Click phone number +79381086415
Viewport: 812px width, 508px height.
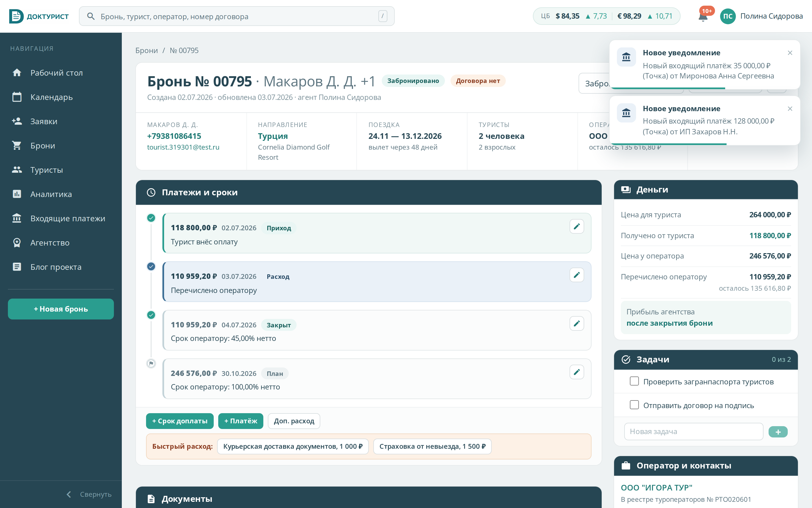click(174, 136)
